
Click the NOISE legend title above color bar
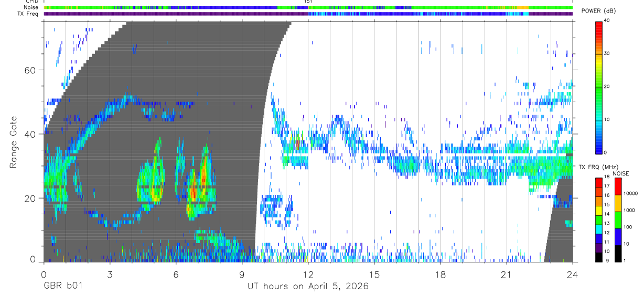[621, 174]
